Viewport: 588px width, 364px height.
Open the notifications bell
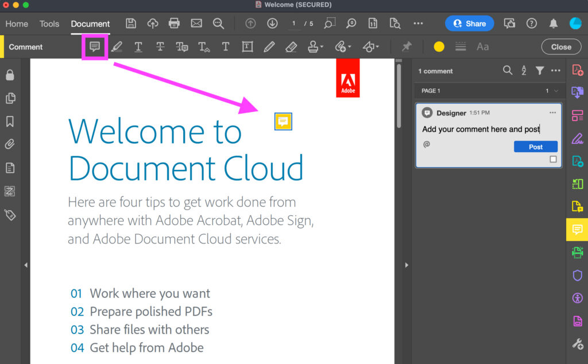[553, 23]
